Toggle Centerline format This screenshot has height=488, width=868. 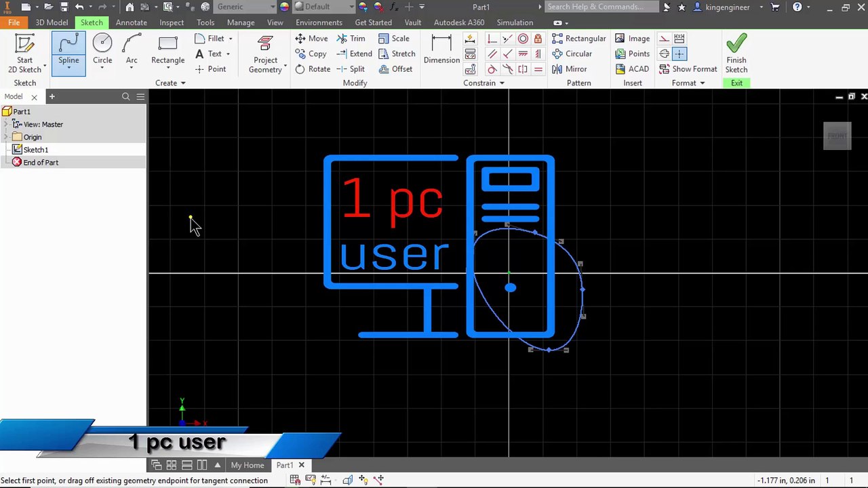(665, 54)
